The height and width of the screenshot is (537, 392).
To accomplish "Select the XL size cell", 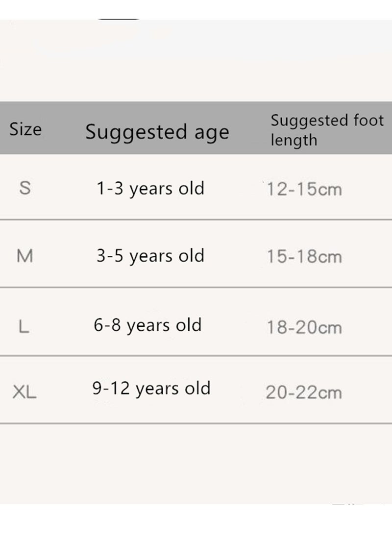I will pyautogui.click(x=24, y=392).
